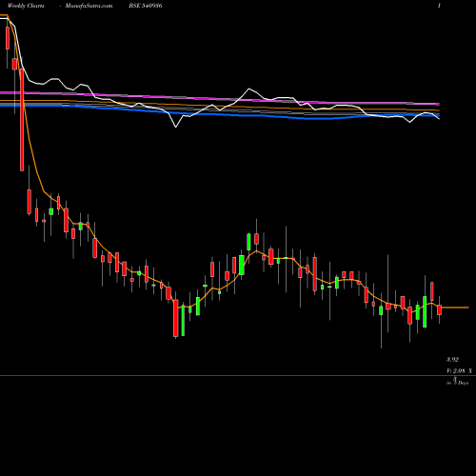
Task: Click the 'V: 2.98 X' volume text
Action: [459, 370]
